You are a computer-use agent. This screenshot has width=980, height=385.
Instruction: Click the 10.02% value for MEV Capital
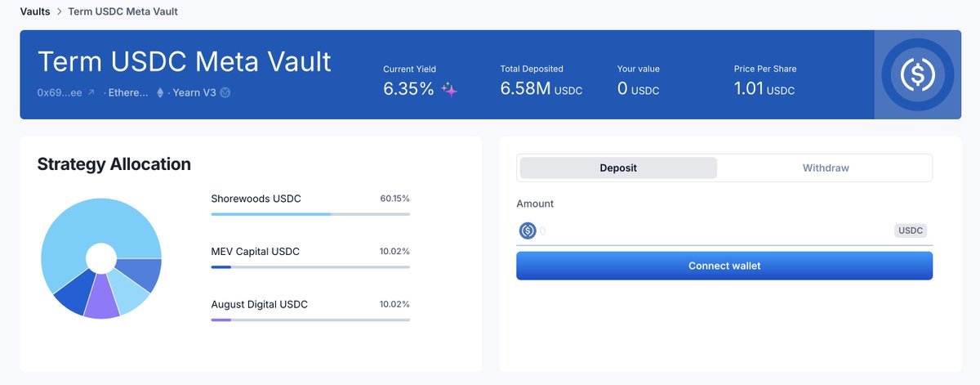(x=394, y=251)
